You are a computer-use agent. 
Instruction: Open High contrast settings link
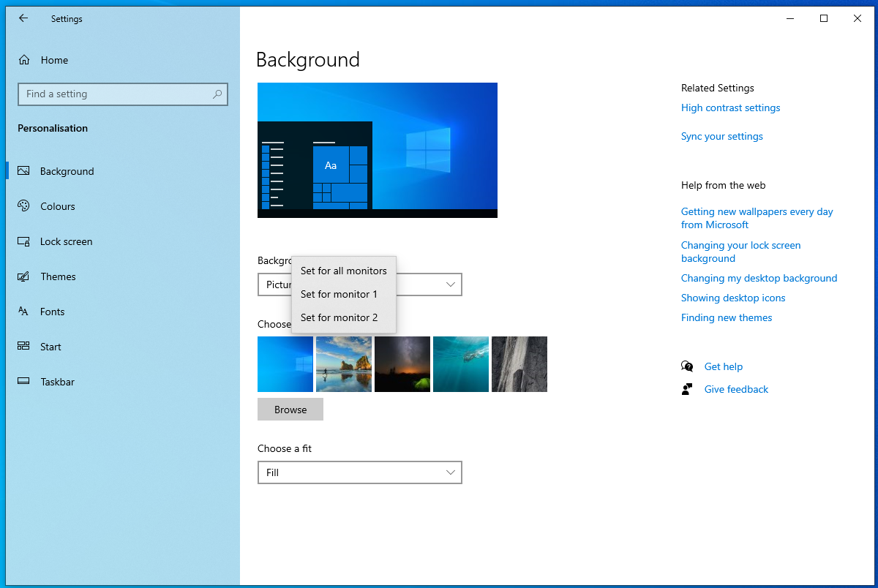pyautogui.click(x=730, y=108)
